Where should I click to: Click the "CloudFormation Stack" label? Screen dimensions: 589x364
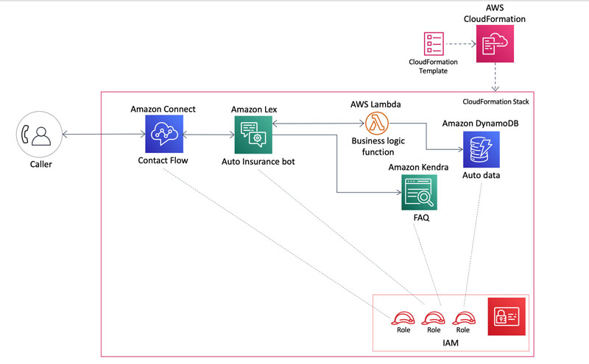coord(495,101)
